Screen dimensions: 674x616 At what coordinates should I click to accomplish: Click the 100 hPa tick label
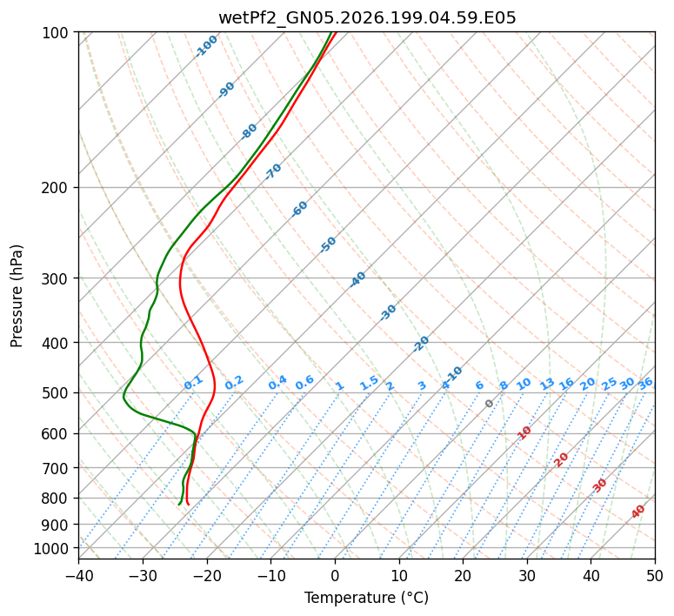pyautogui.click(x=57, y=33)
